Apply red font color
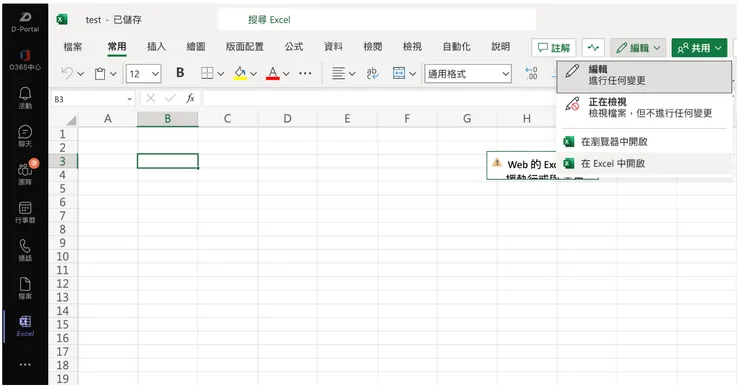 [x=272, y=73]
